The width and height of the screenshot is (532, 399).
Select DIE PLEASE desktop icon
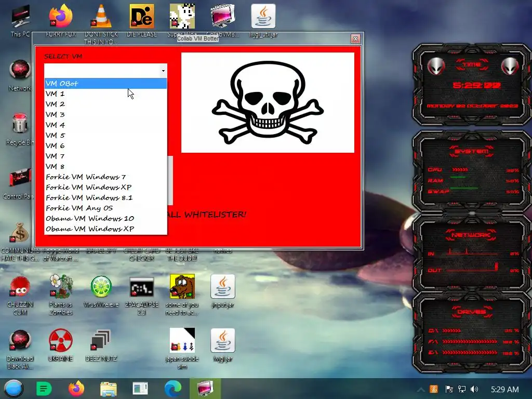pyautogui.click(x=142, y=20)
